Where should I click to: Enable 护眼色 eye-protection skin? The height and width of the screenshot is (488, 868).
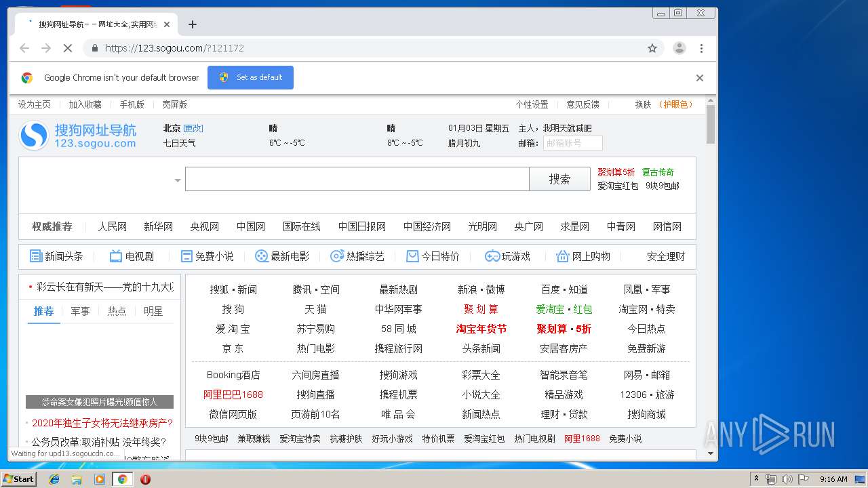pyautogui.click(x=677, y=104)
